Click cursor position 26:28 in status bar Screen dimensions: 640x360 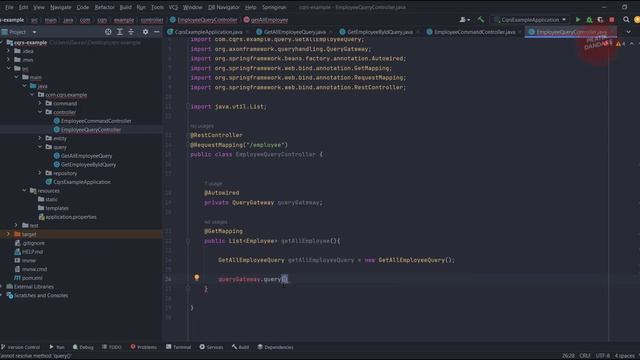click(568, 356)
